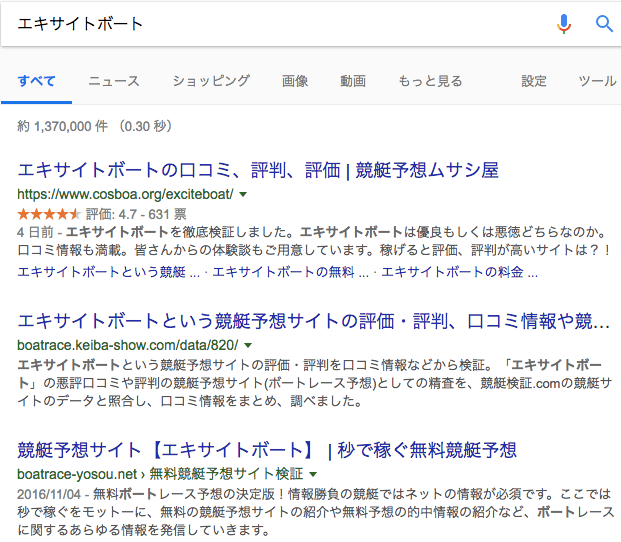
Task: Click the star rating of the first result
Action: point(49,215)
